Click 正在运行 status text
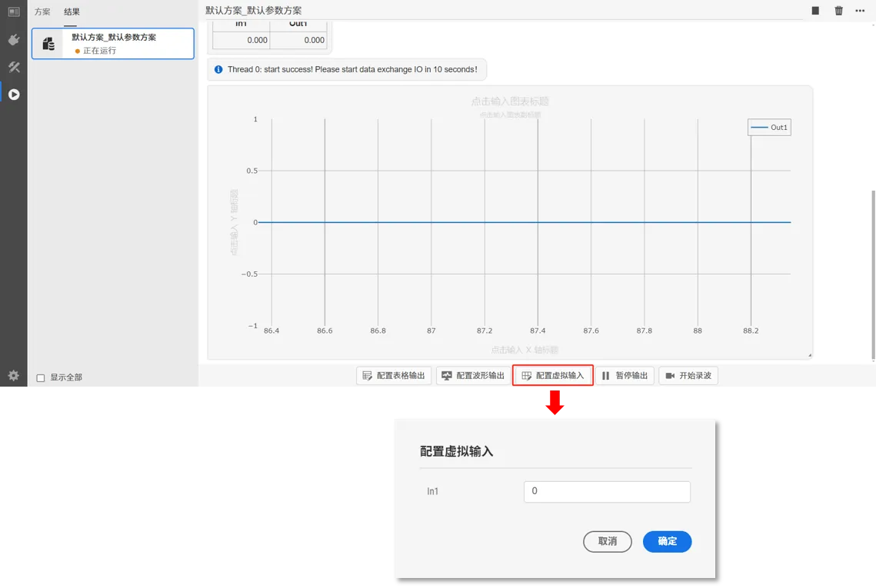Viewport: 876px width, 588px height. click(99, 51)
